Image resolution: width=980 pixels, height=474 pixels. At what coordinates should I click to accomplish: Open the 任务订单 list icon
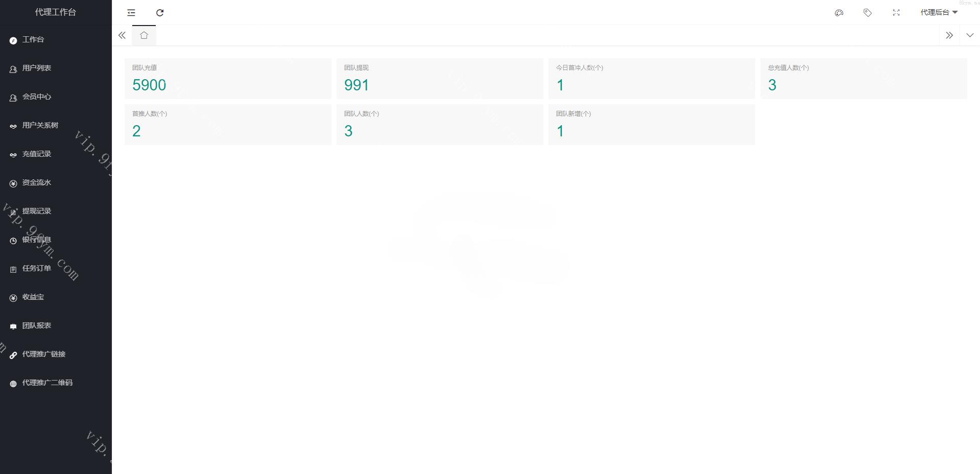13,269
